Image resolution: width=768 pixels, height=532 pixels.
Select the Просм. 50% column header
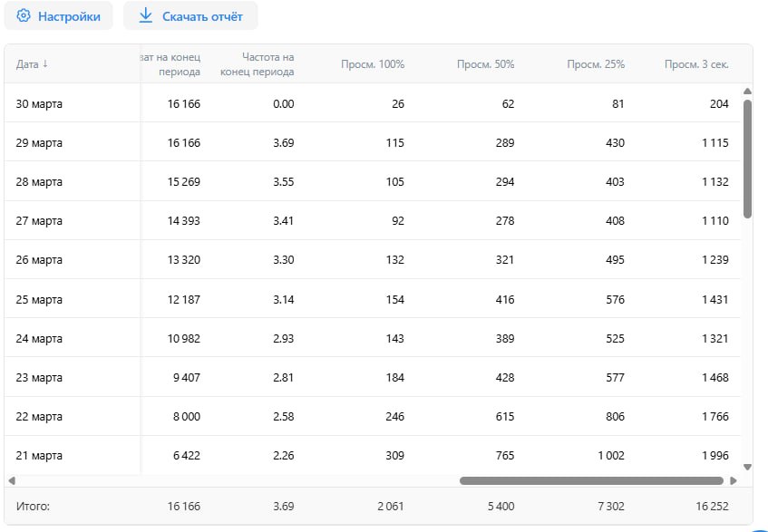click(x=485, y=64)
